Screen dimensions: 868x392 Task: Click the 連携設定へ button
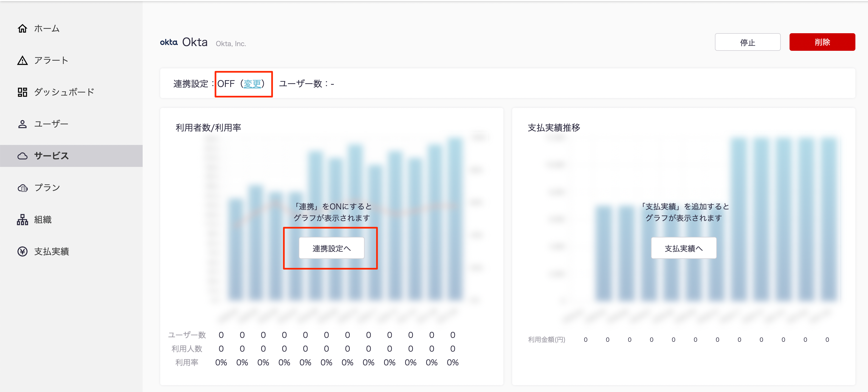331,248
